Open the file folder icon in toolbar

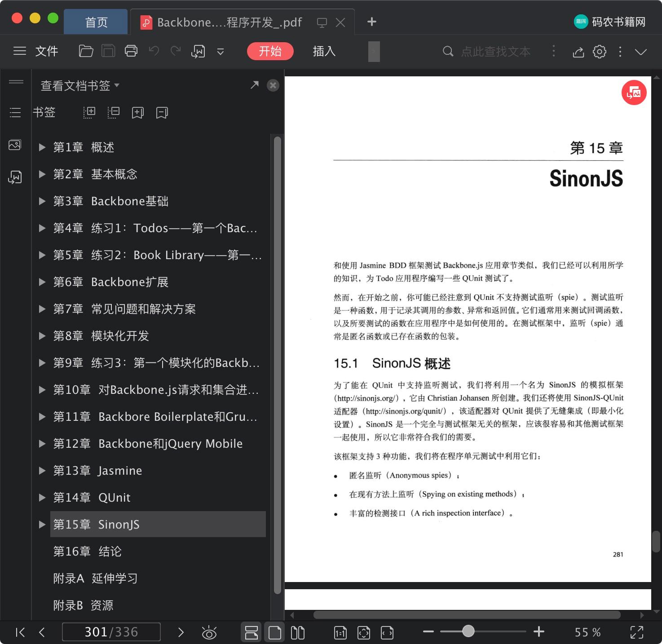(x=86, y=51)
